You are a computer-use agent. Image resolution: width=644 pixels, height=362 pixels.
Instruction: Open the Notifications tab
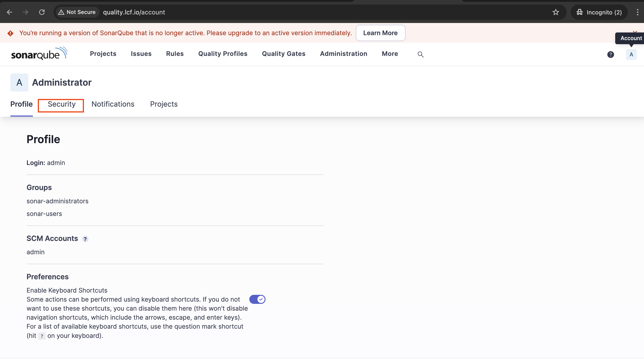[x=113, y=104]
